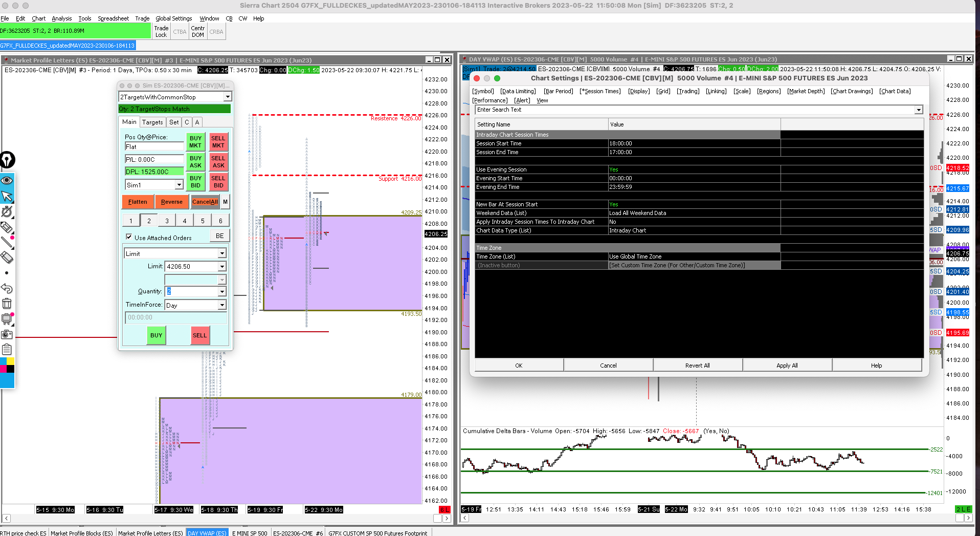Image resolution: width=980 pixels, height=536 pixels.
Task: Click Revert All in Chart Settings
Action: (698, 366)
